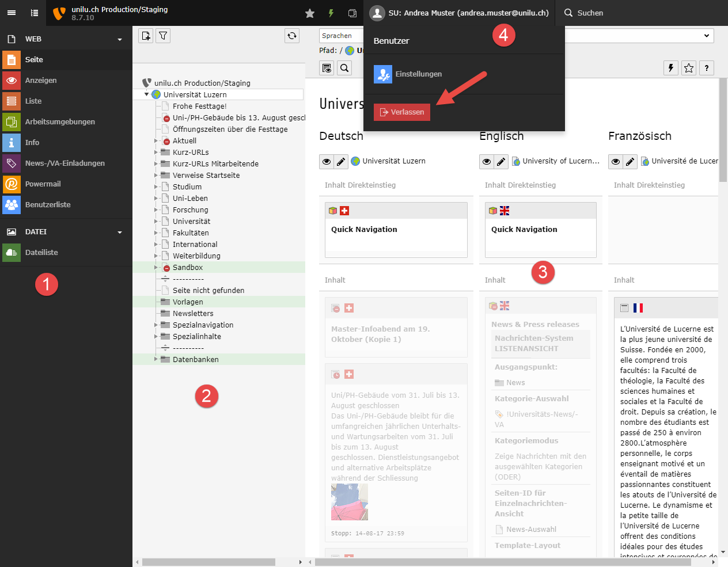Open the Sprachen dropdown

click(517, 36)
